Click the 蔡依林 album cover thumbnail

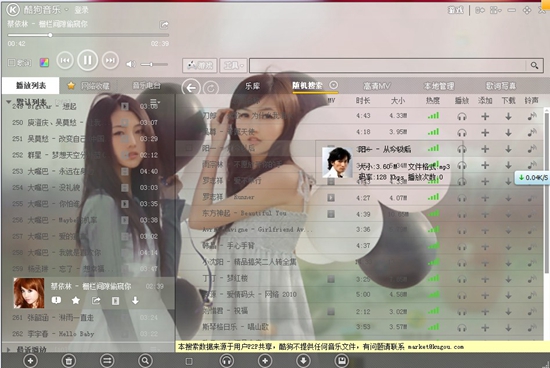click(29, 293)
